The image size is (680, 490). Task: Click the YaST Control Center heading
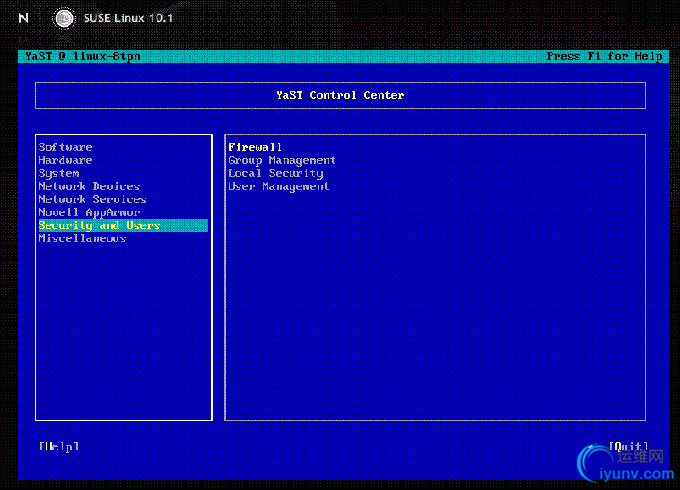(340, 95)
